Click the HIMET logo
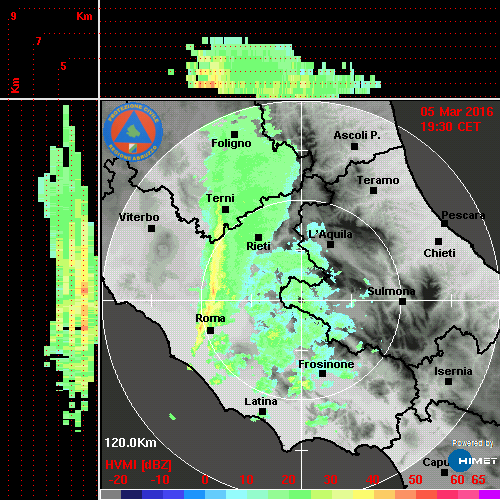500x500 pixels. [473, 460]
